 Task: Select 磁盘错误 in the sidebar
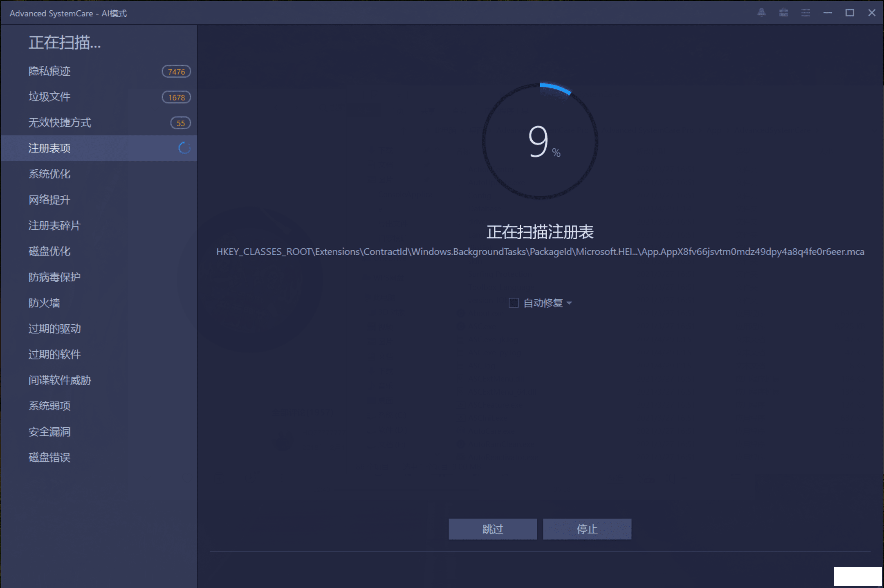click(99, 458)
